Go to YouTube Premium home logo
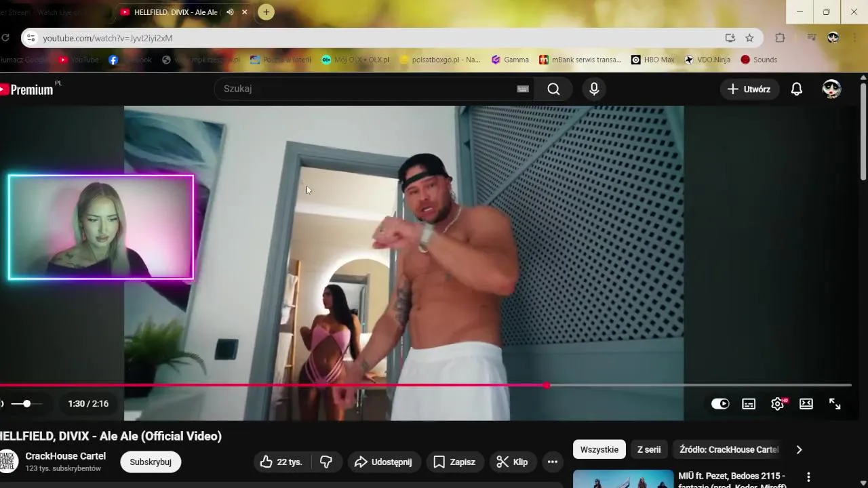 pyautogui.click(x=27, y=89)
